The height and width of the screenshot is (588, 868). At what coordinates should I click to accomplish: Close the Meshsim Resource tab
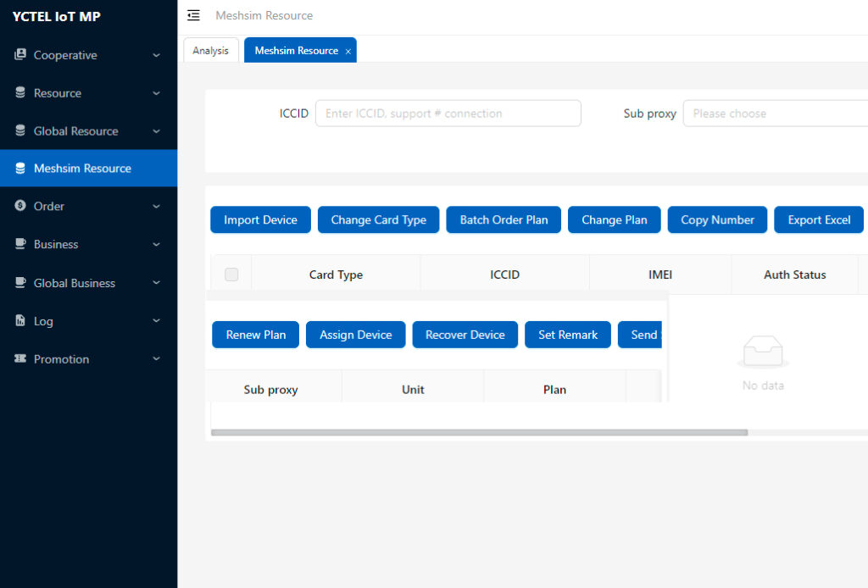point(348,51)
